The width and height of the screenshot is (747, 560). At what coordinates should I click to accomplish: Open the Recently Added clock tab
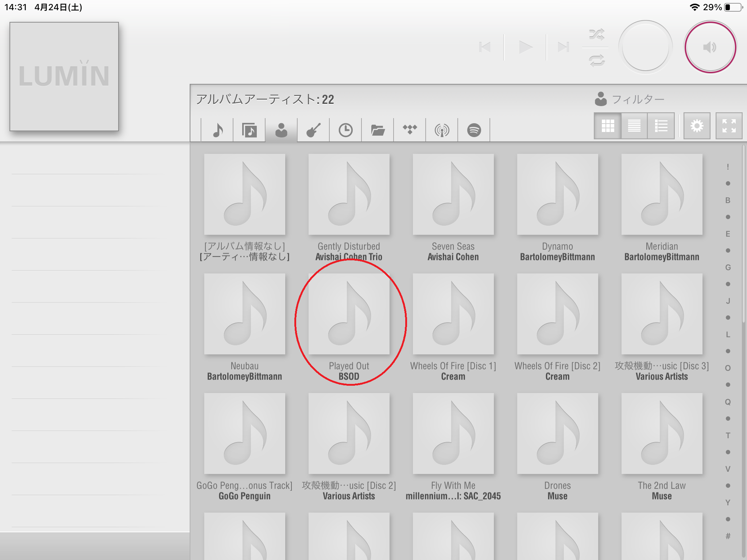345,130
